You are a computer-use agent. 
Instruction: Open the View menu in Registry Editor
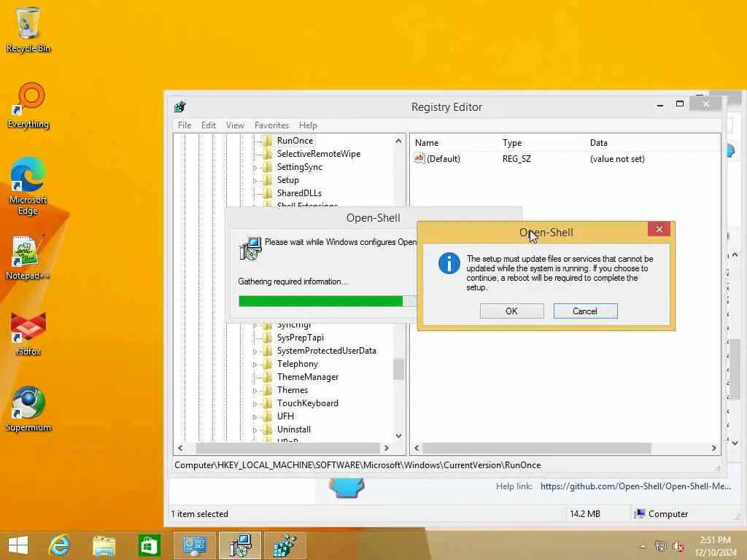[x=235, y=125]
